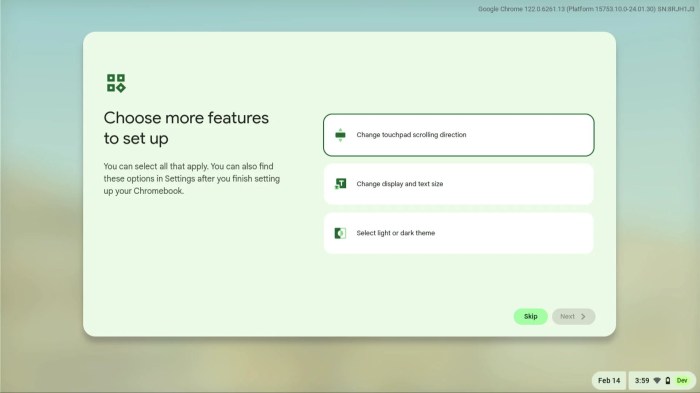Click the display and text size icon
This screenshot has width=700, height=393.
pos(340,184)
